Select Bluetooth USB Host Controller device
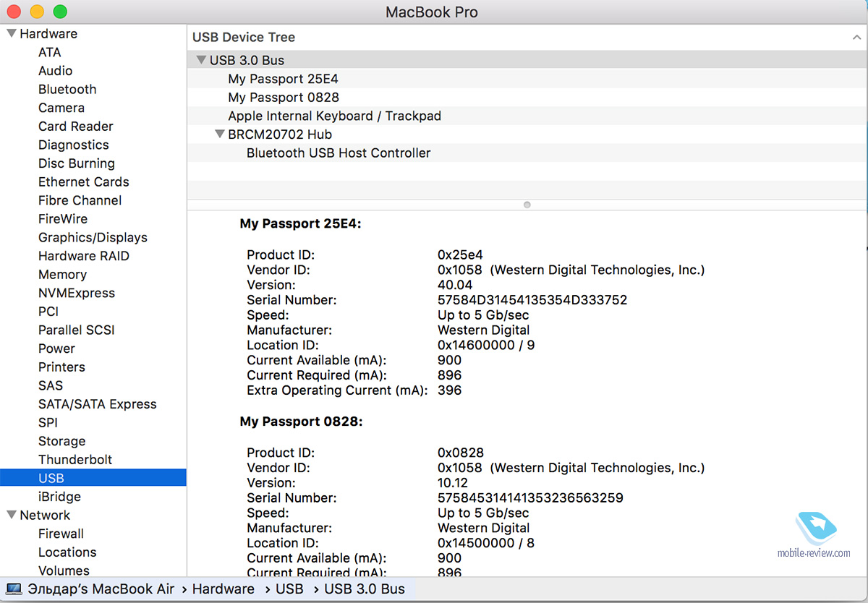 [x=339, y=153]
